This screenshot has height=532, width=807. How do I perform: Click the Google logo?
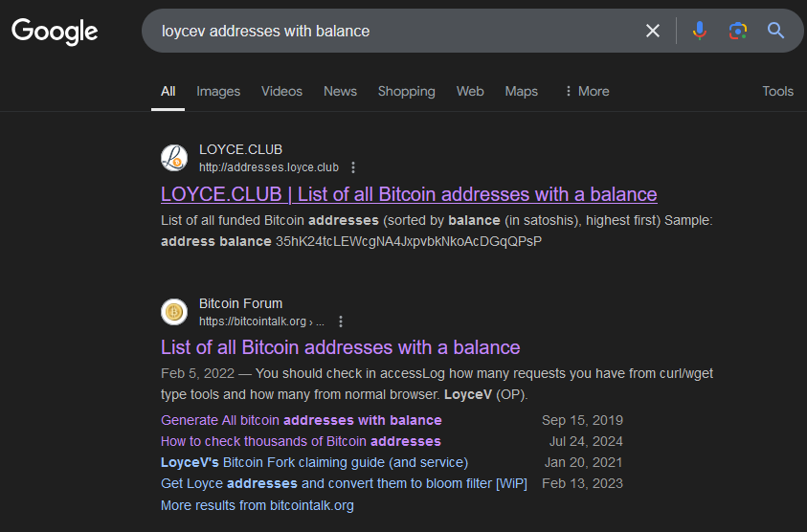pyautogui.click(x=55, y=32)
